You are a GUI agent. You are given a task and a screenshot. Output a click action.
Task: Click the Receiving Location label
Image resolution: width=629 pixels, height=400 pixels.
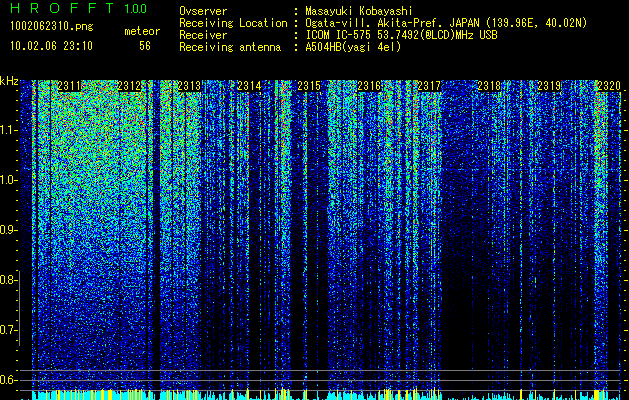[233, 23]
